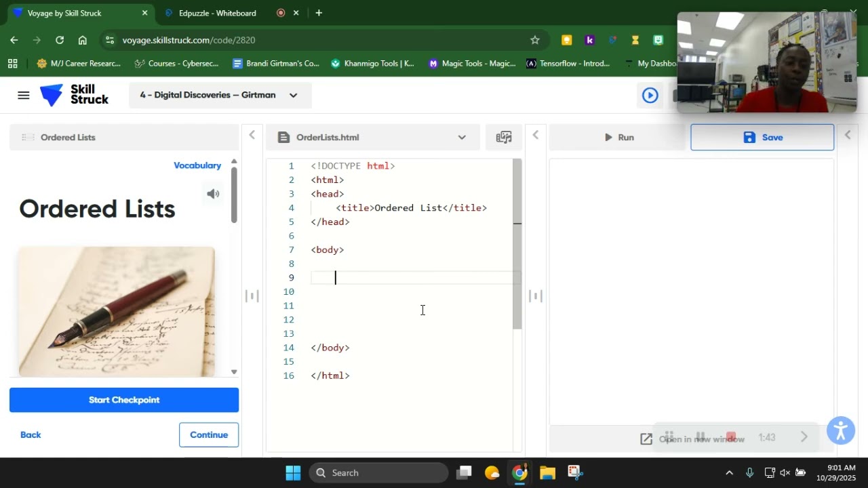
Task: Open the green smiley-face extension
Action: pyautogui.click(x=658, y=40)
